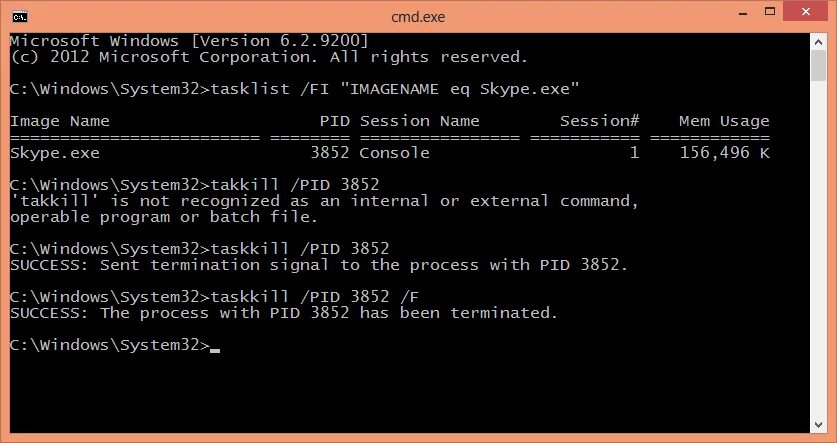Minimize the cmd.exe window

click(x=743, y=14)
